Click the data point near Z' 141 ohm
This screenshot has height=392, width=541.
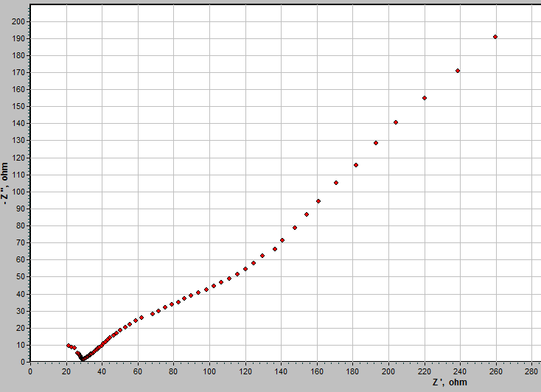pos(282,240)
